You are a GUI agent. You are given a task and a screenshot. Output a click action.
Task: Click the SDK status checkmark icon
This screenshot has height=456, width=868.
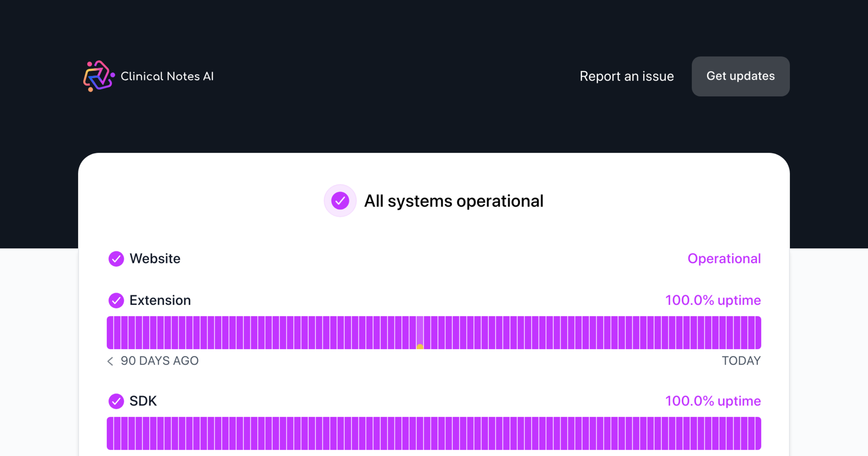tap(116, 401)
